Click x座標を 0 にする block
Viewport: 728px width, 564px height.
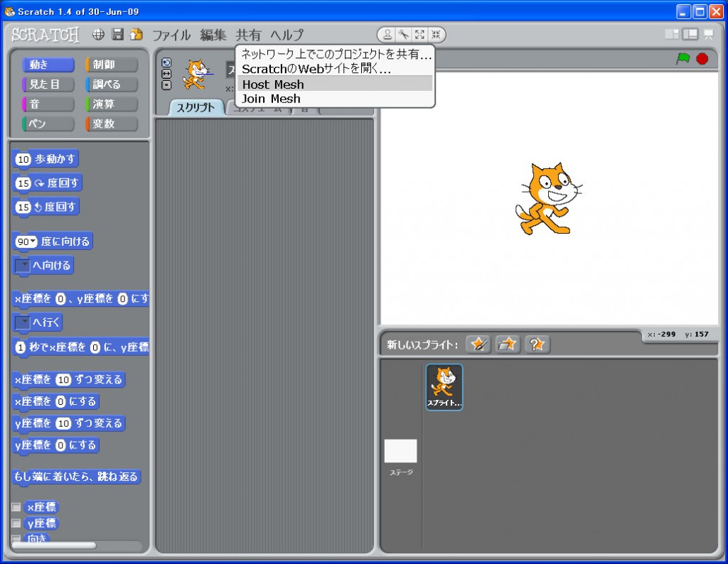click(55, 401)
